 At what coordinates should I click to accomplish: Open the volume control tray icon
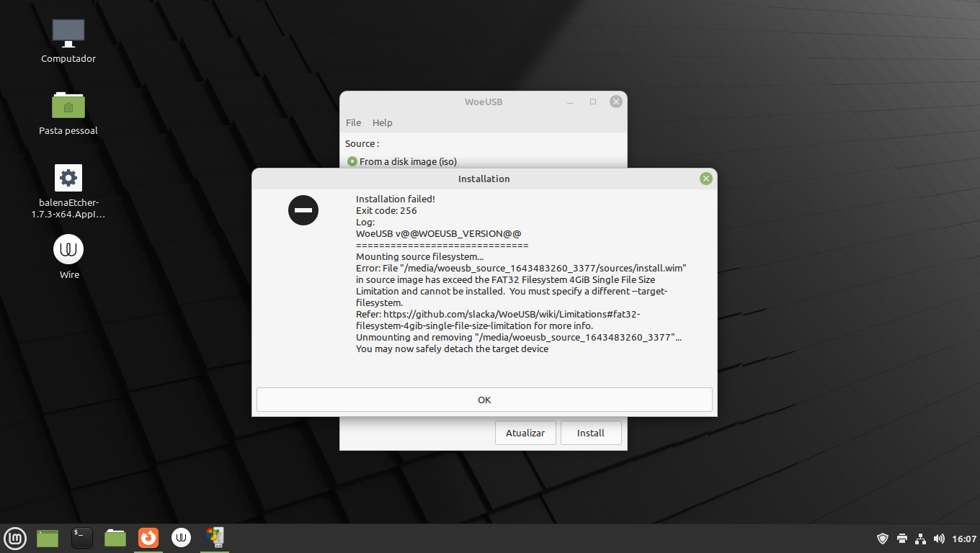[939, 539]
